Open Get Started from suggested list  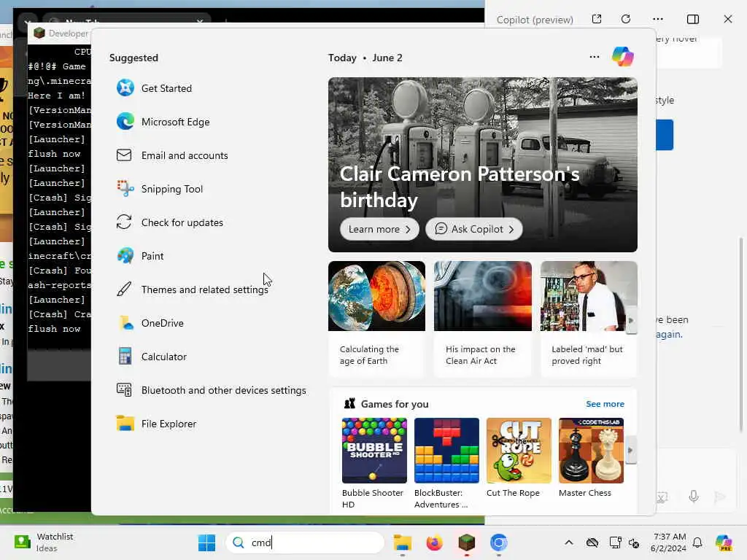pos(166,88)
